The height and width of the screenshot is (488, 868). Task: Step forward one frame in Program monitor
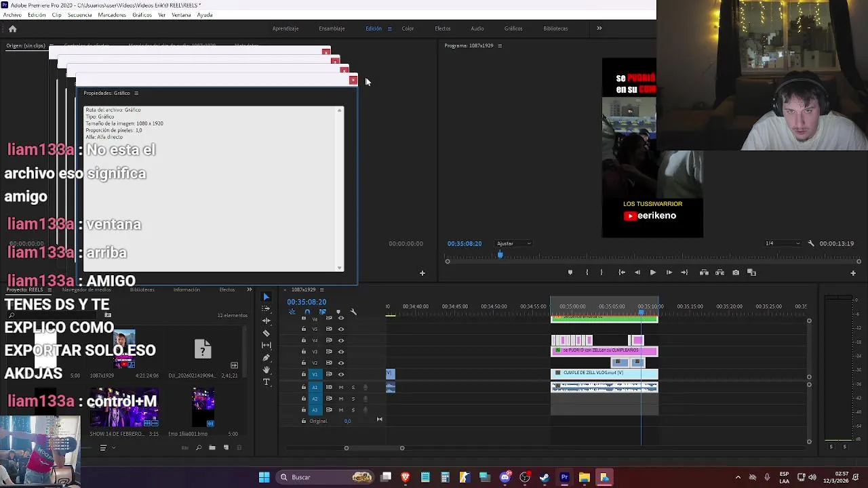(x=669, y=272)
